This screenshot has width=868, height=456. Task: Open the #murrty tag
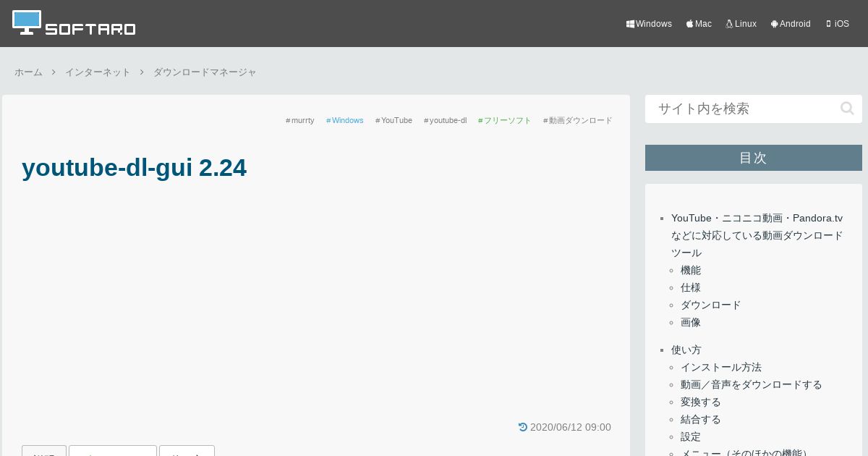[300, 120]
